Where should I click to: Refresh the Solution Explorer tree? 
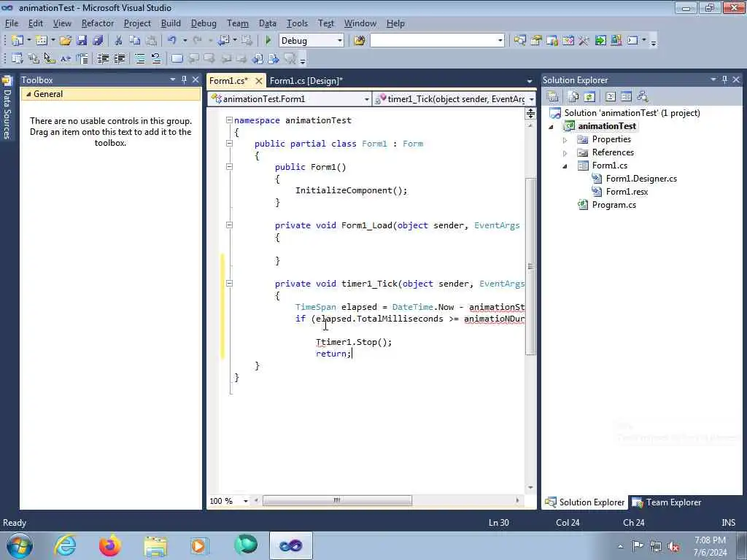pos(589,97)
